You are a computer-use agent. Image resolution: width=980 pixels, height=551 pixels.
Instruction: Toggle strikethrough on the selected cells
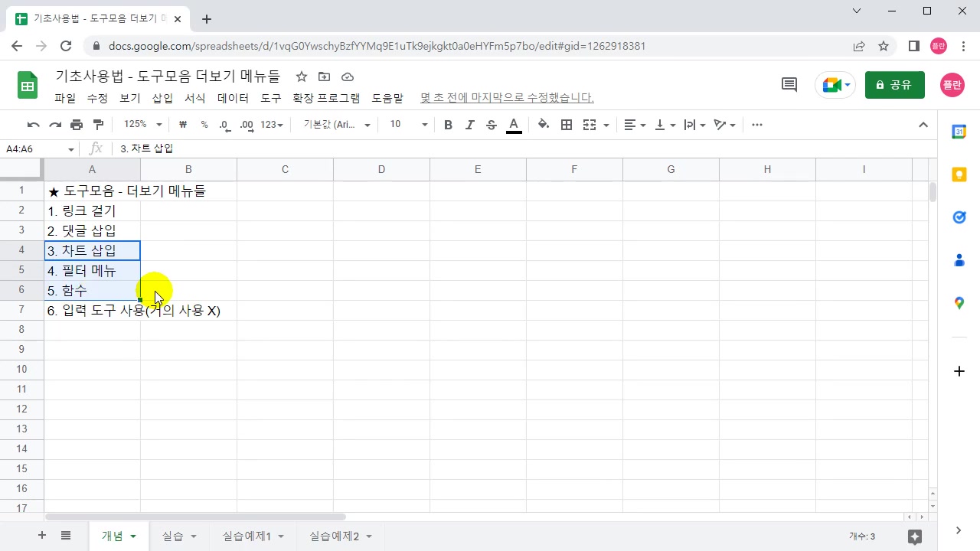(492, 124)
